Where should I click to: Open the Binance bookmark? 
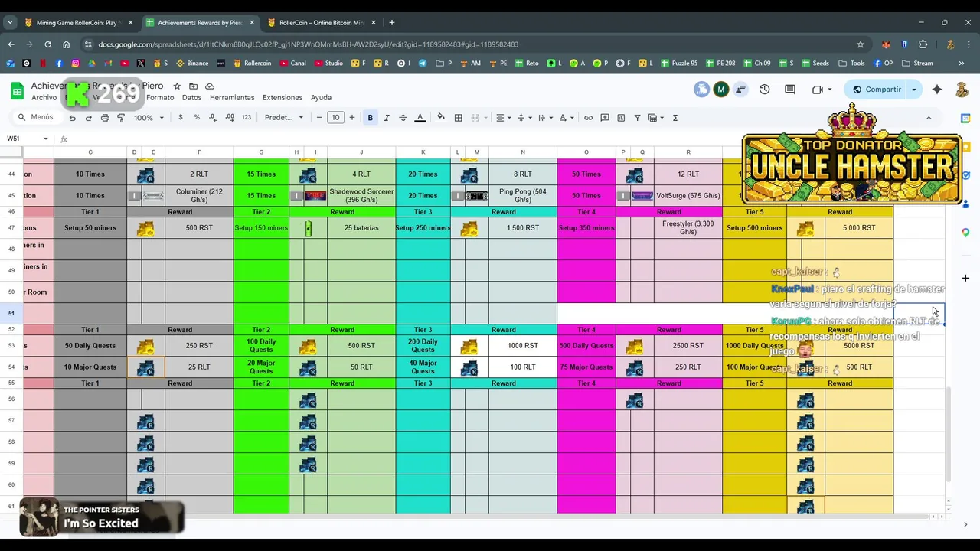[192, 64]
